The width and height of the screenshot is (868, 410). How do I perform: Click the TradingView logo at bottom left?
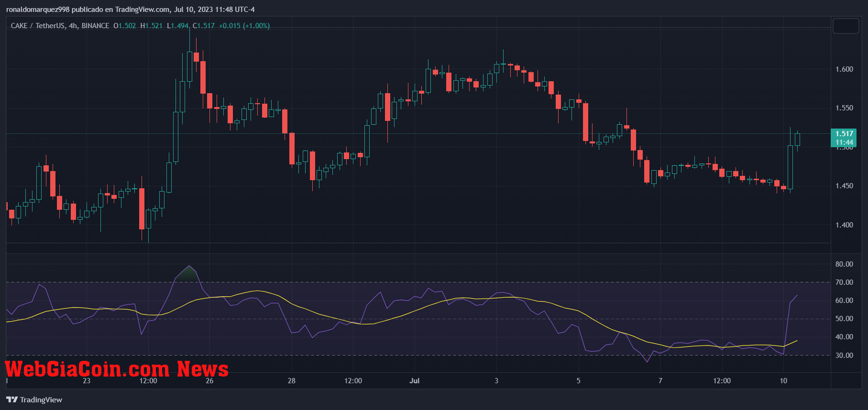click(34, 399)
